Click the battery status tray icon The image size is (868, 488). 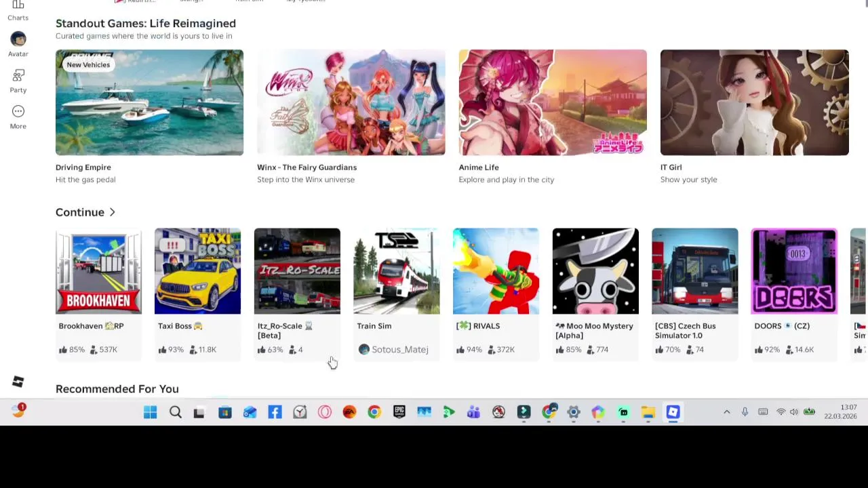tap(810, 412)
